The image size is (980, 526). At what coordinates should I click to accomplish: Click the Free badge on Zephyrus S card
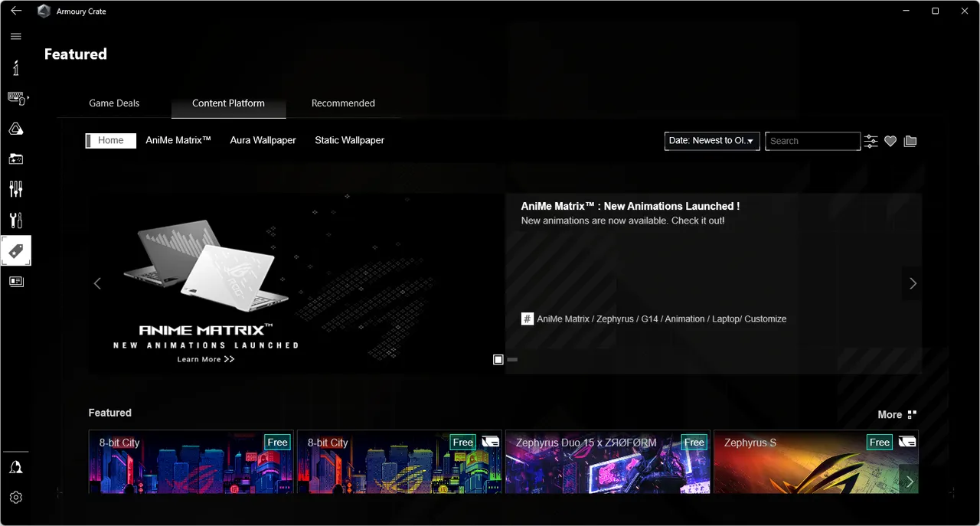[x=880, y=442]
